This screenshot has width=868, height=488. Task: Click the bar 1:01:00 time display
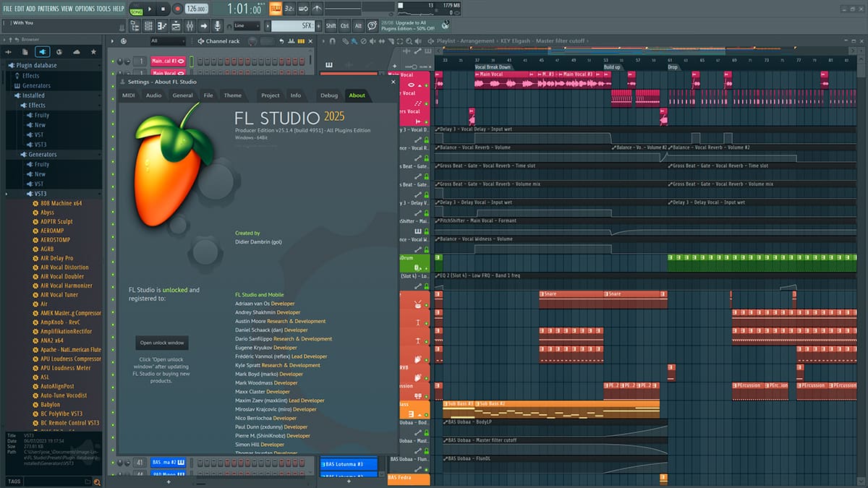pyautogui.click(x=244, y=9)
